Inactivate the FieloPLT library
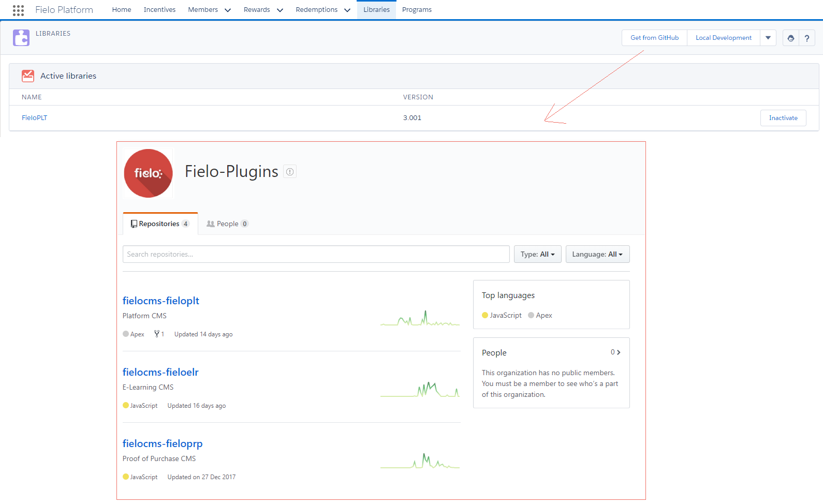Screen dimensions: 823x504 tap(783, 118)
